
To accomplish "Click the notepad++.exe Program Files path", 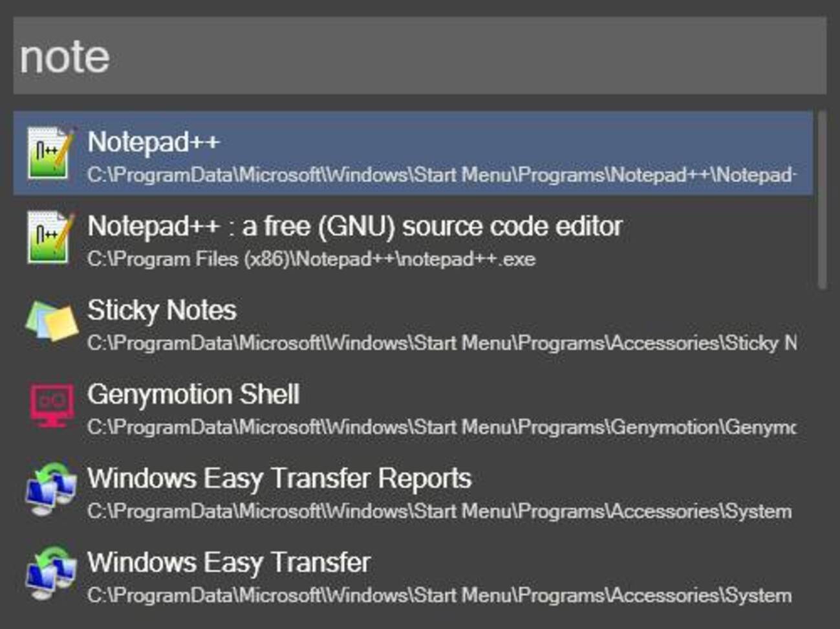I will 311,259.
